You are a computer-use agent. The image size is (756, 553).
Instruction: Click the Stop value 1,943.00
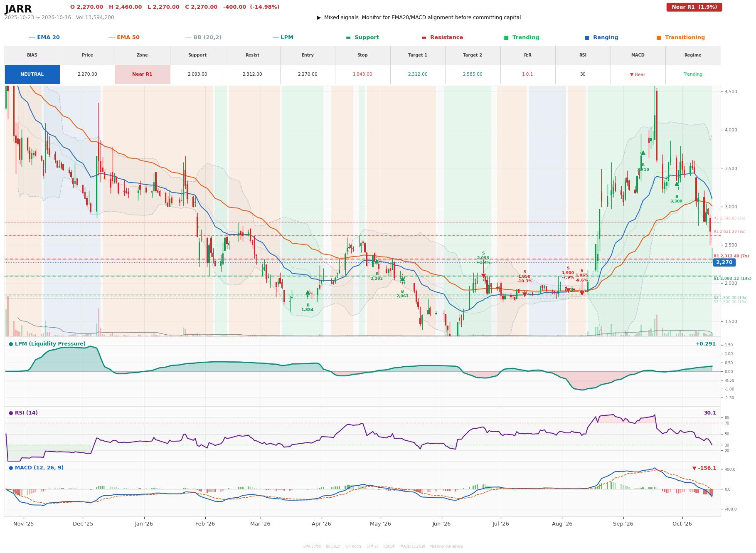click(x=362, y=74)
